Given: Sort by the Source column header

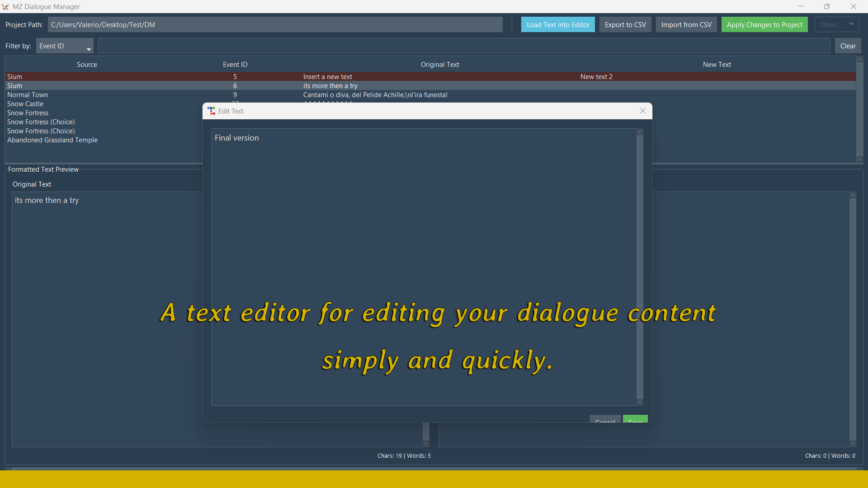Looking at the screenshot, I should pyautogui.click(x=87, y=65).
